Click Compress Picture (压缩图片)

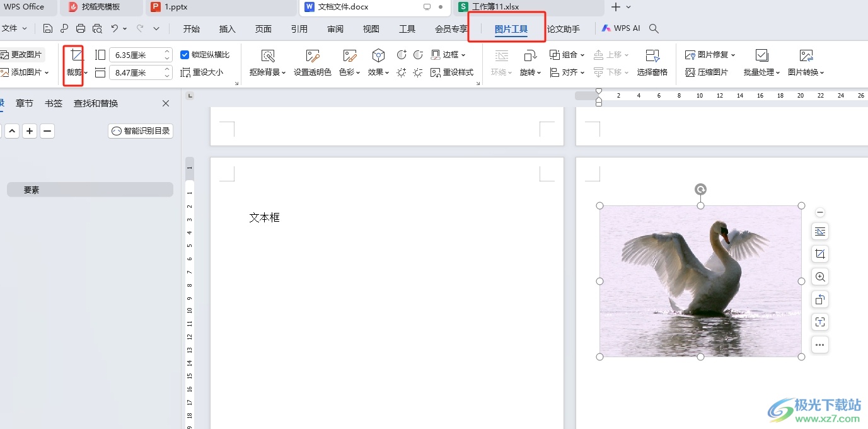[707, 72]
